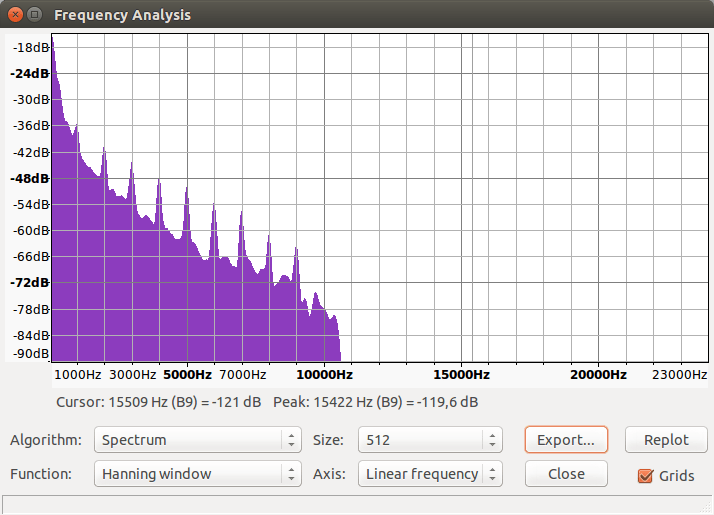
Task: Open the Algorithm dropdown showing Spectrum
Action: click(198, 439)
